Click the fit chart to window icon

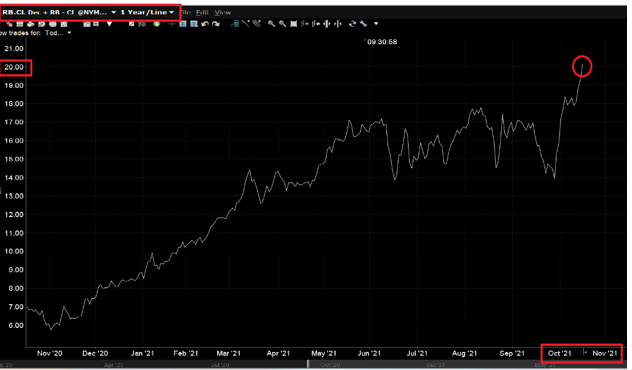[293, 24]
